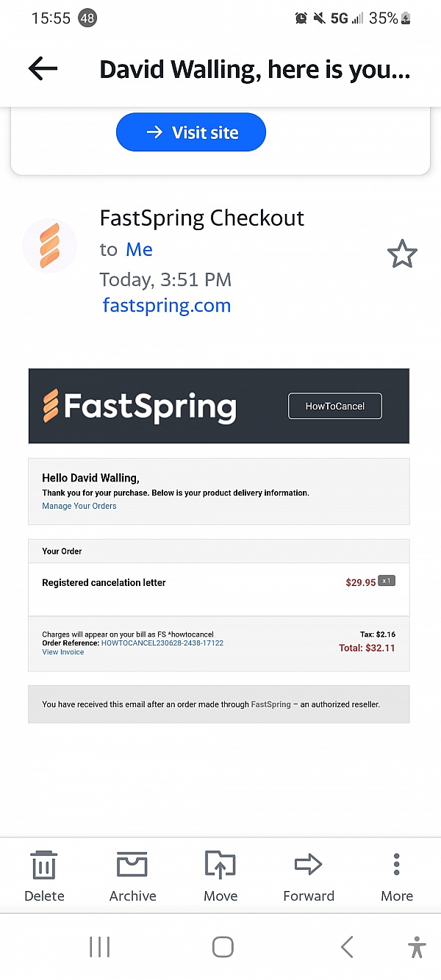Click the View Invoice link
Image resolution: width=441 pixels, height=980 pixels.
[x=63, y=652]
